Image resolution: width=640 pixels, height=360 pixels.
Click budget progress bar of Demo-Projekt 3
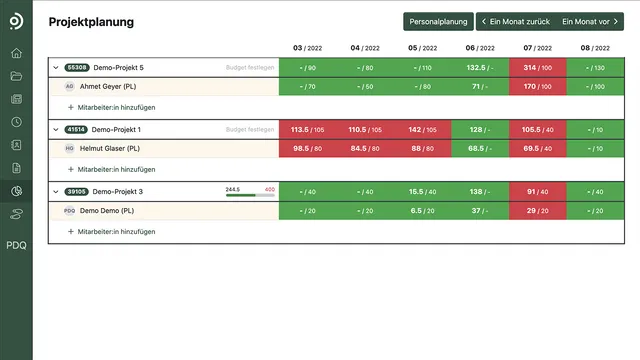click(250, 195)
